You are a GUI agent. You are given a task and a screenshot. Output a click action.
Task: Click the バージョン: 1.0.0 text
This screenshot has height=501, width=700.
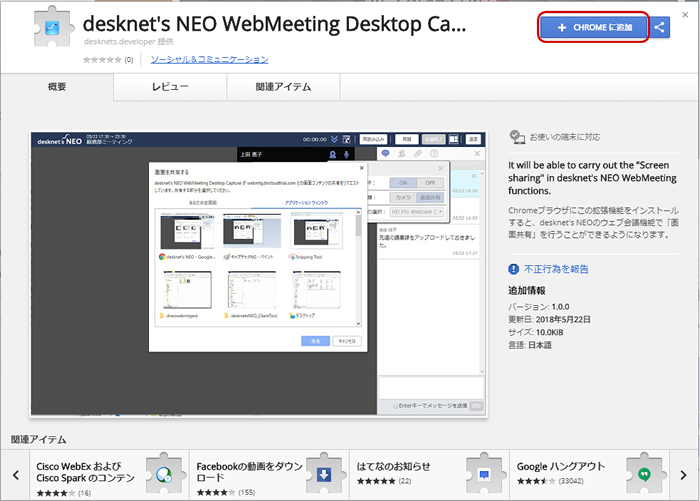pos(538,307)
